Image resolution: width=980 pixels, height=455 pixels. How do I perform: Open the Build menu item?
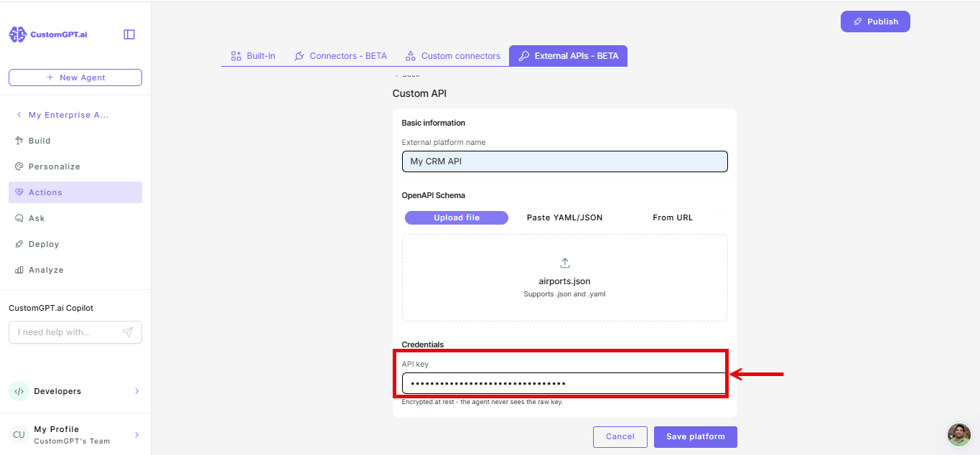75,141
